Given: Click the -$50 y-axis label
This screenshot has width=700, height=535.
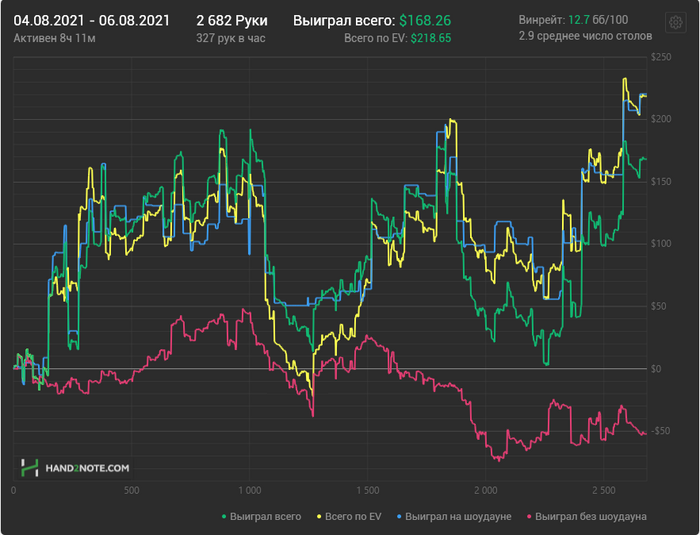Looking at the screenshot, I should point(660,431).
